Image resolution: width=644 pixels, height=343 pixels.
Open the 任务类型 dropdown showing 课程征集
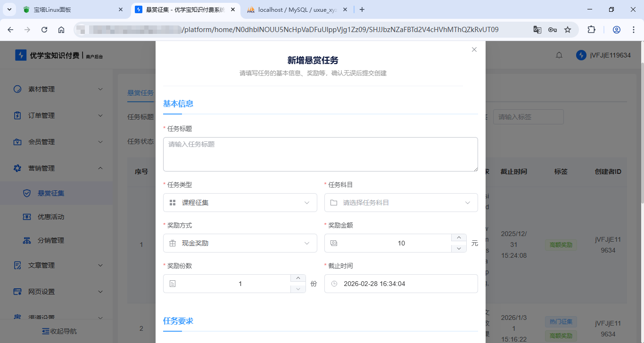[239, 203]
